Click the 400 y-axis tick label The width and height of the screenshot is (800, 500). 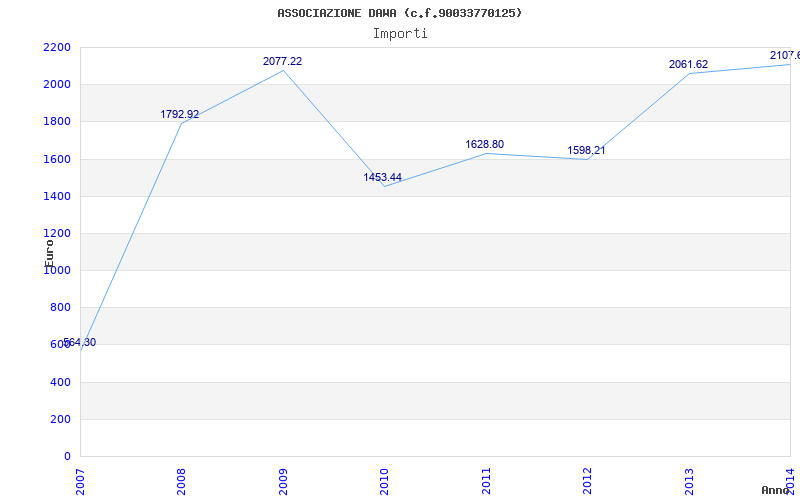coord(60,382)
